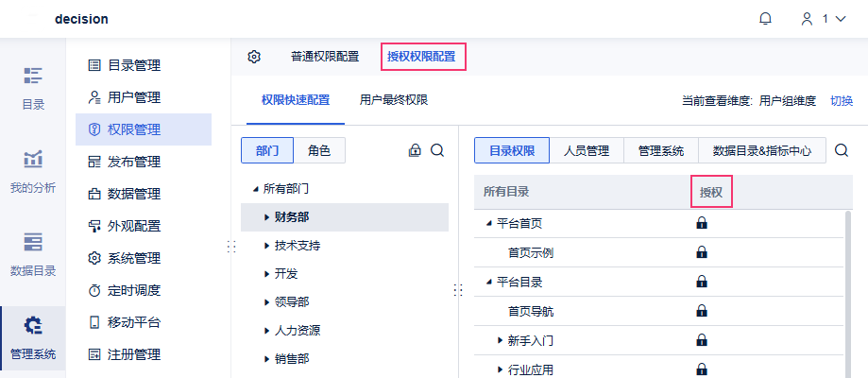The height and width of the screenshot is (378, 868).
Task: Click the notification bell icon
Action: pos(765,19)
